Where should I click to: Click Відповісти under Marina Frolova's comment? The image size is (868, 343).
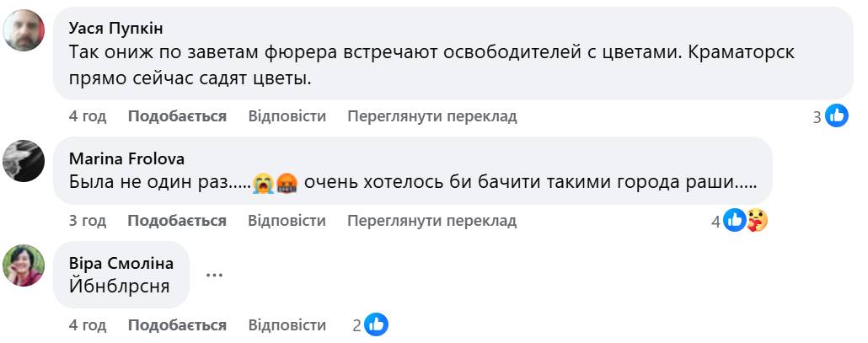point(287,221)
